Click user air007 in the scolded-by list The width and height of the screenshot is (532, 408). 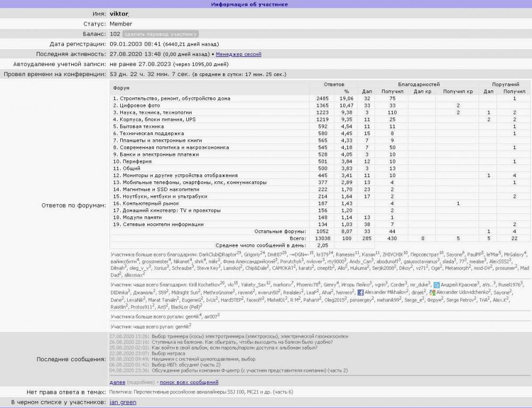(x=210, y=317)
